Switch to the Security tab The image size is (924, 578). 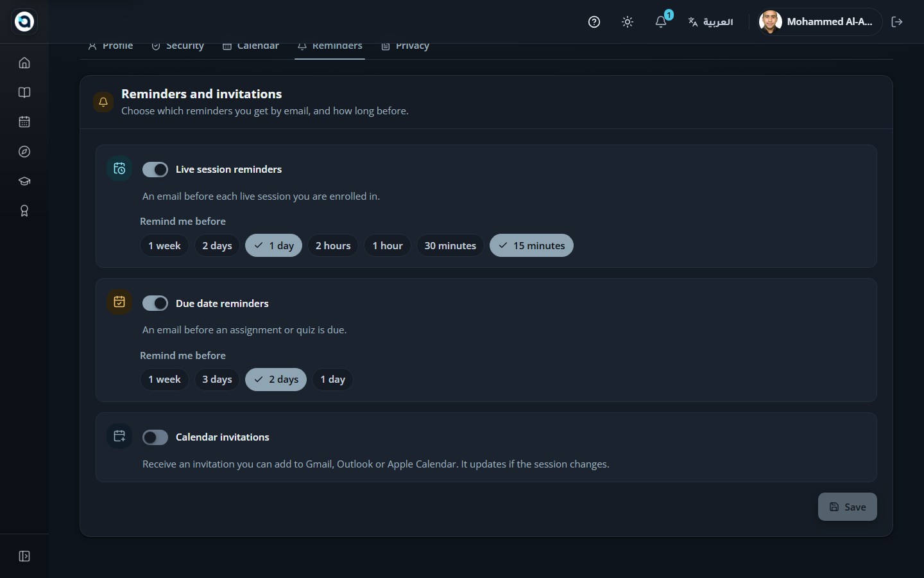tap(178, 46)
